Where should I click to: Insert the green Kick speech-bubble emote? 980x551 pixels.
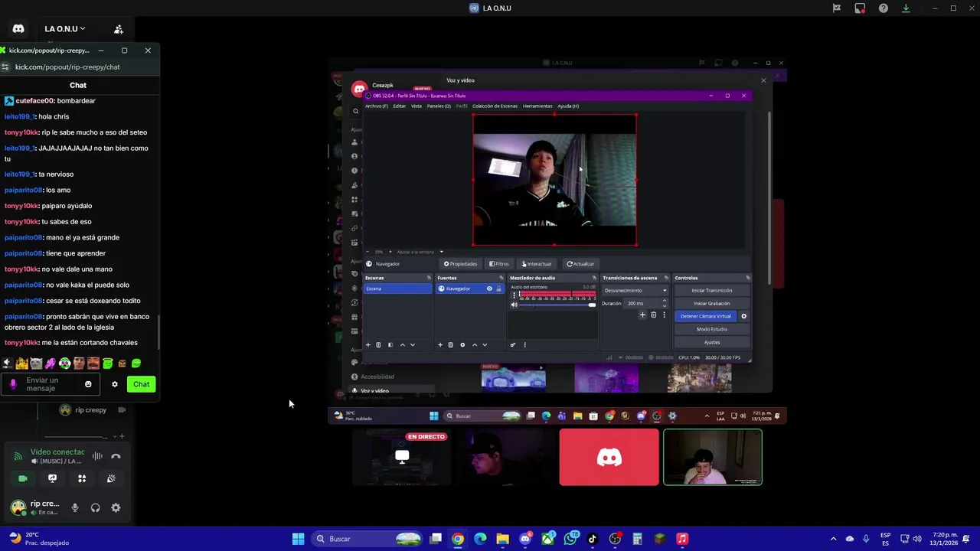coord(136,364)
